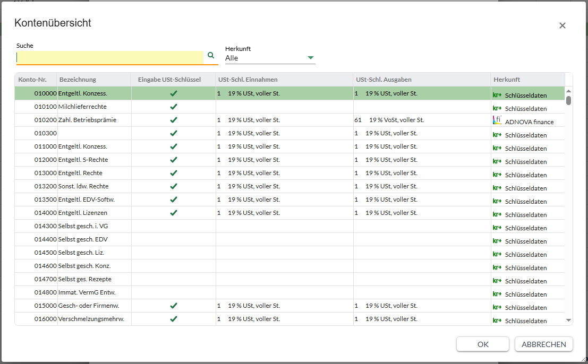Click the kr+ Schlüsseldaten icon in row 010100

point(497,108)
